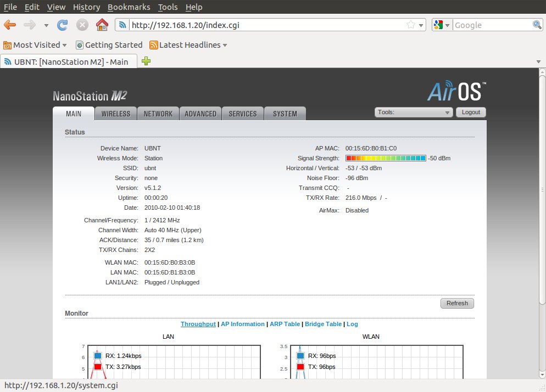
Task: Open the ARP Table link
Action: 285,324
